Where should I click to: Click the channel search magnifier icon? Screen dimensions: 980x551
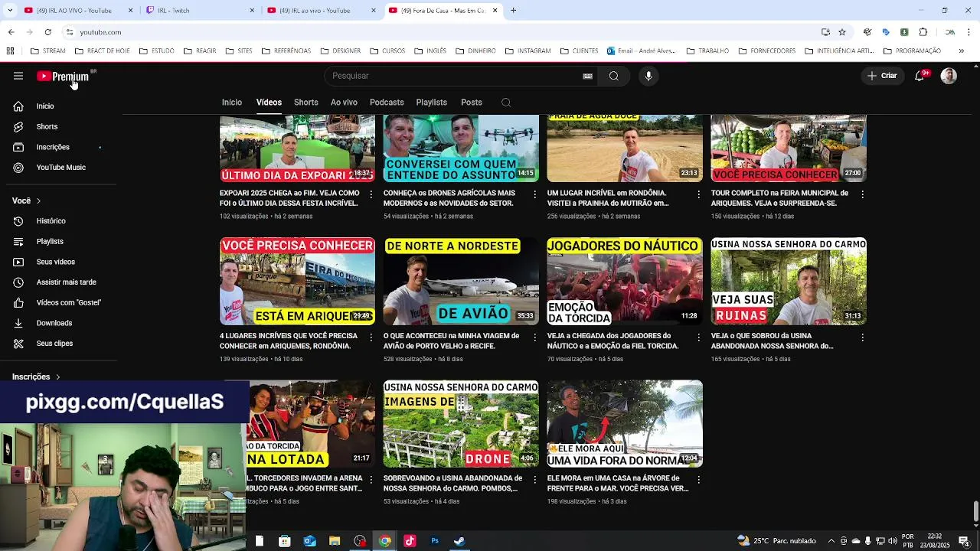(x=506, y=103)
